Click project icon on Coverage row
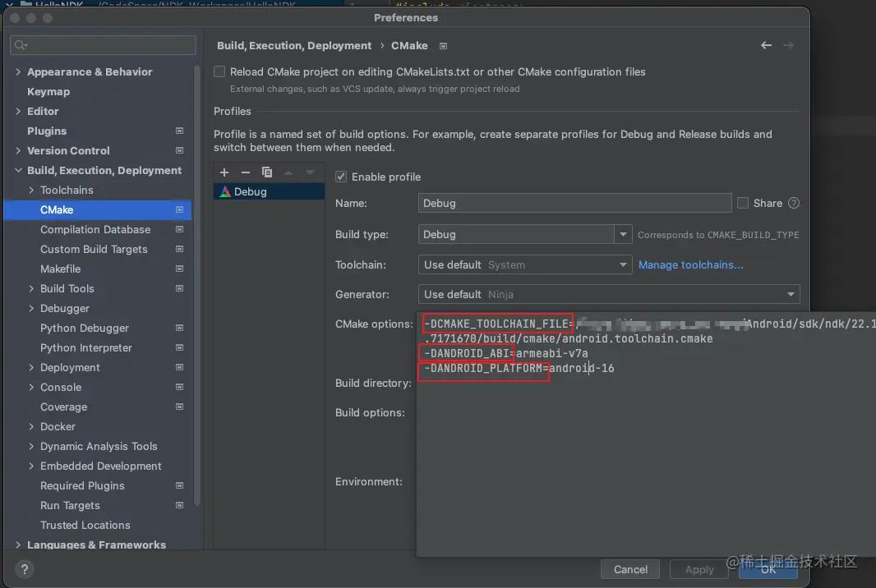The image size is (876, 588). pyautogui.click(x=179, y=407)
